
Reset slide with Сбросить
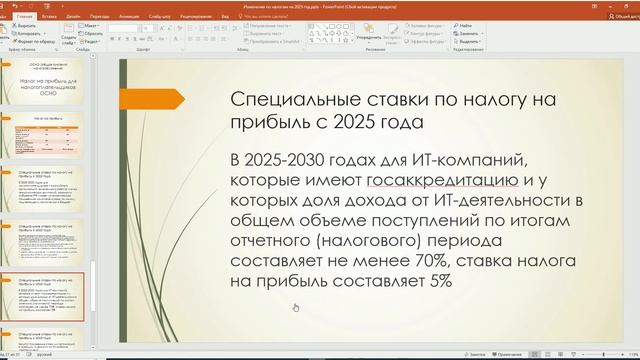91,33
